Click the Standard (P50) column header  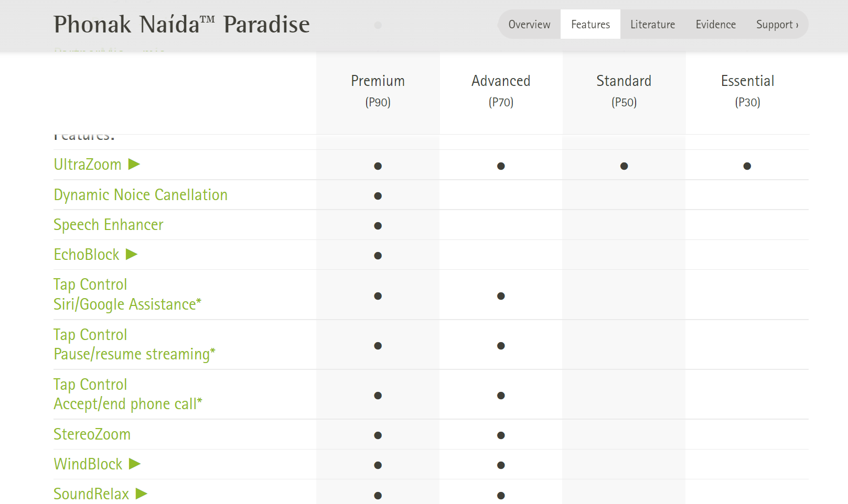click(x=624, y=91)
